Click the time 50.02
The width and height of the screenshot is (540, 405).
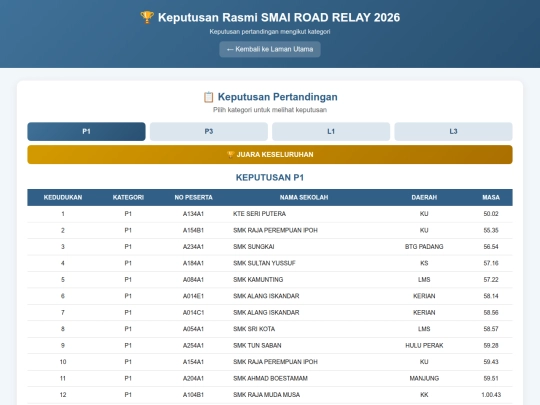pyautogui.click(x=491, y=214)
